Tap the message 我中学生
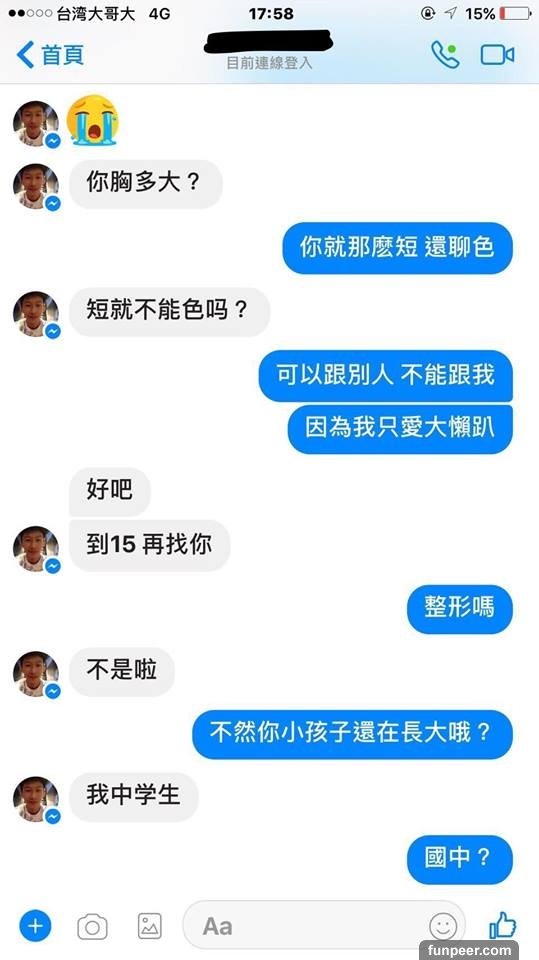The width and height of the screenshot is (539, 960). [x=134, y=797]
